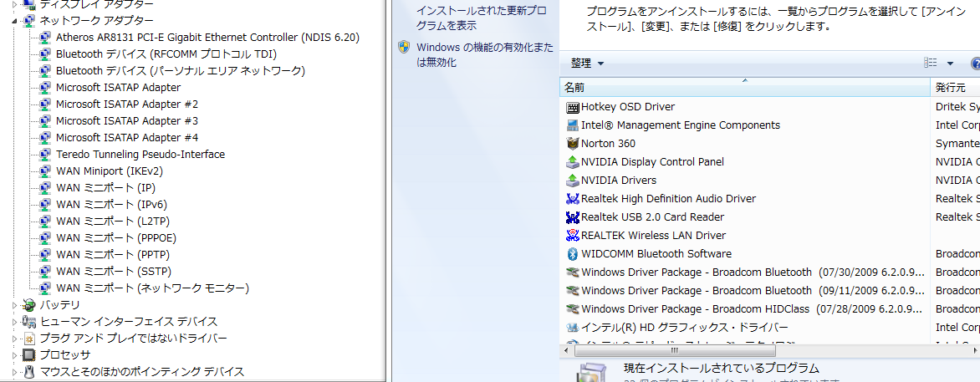
Task: Select the Atheros AR8131 adapter icon
Action: click(x=45, y=38)
